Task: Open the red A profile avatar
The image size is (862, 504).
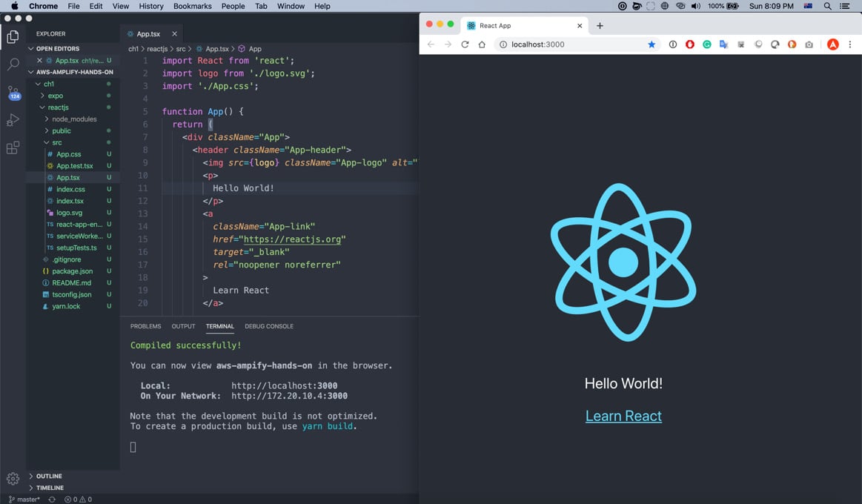Action: pyautogui.click(x=833, y=44)
